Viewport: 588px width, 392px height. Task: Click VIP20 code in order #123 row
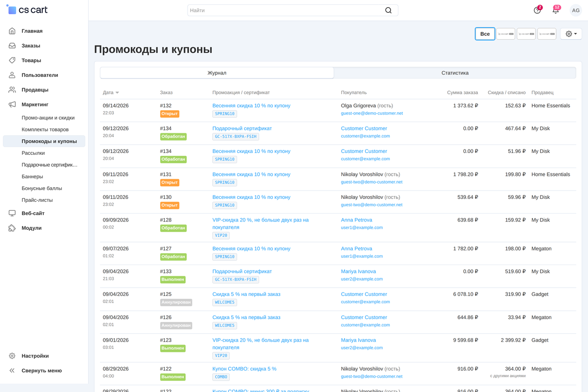click(x=221, y=356)
